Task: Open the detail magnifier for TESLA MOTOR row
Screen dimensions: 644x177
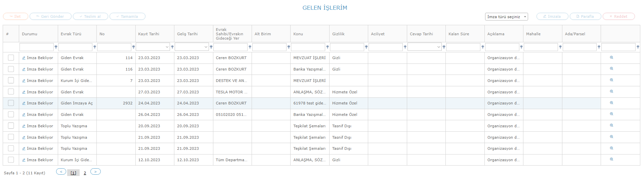Action: [x=611, y=91]
